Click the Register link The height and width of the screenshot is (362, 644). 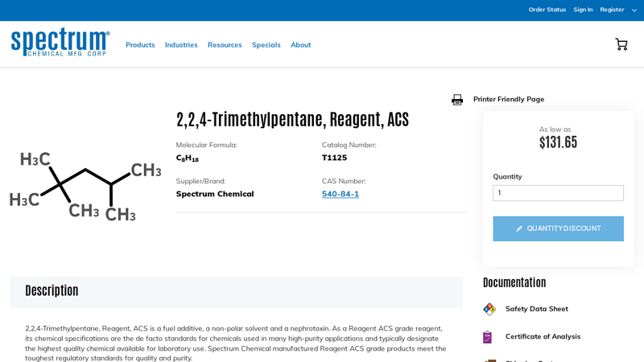[612, 10]
